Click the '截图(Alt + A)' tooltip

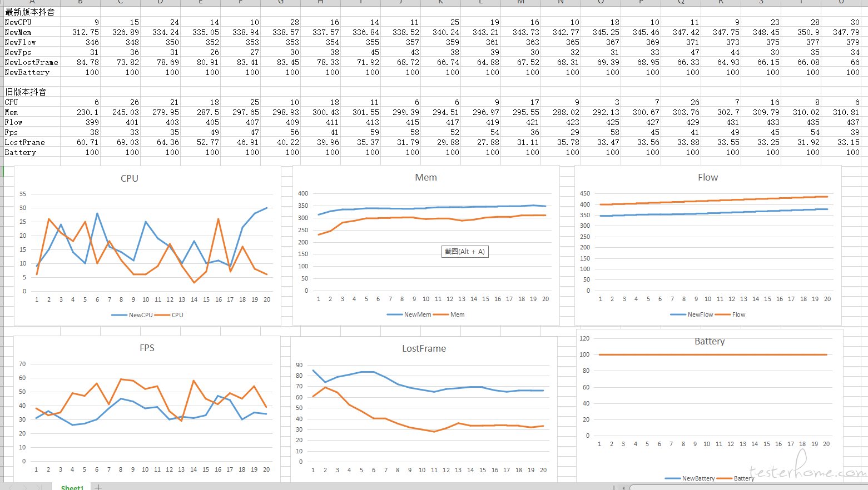[465, 252]
